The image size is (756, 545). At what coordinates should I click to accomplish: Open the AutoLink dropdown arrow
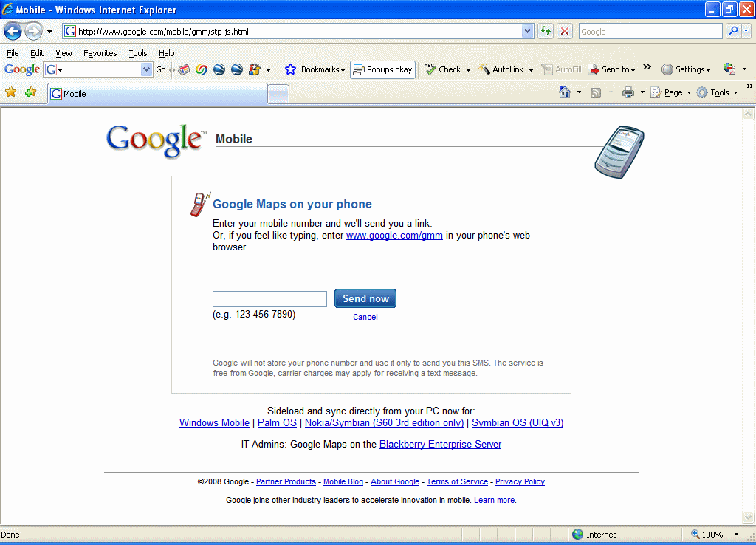coord(531,70)
